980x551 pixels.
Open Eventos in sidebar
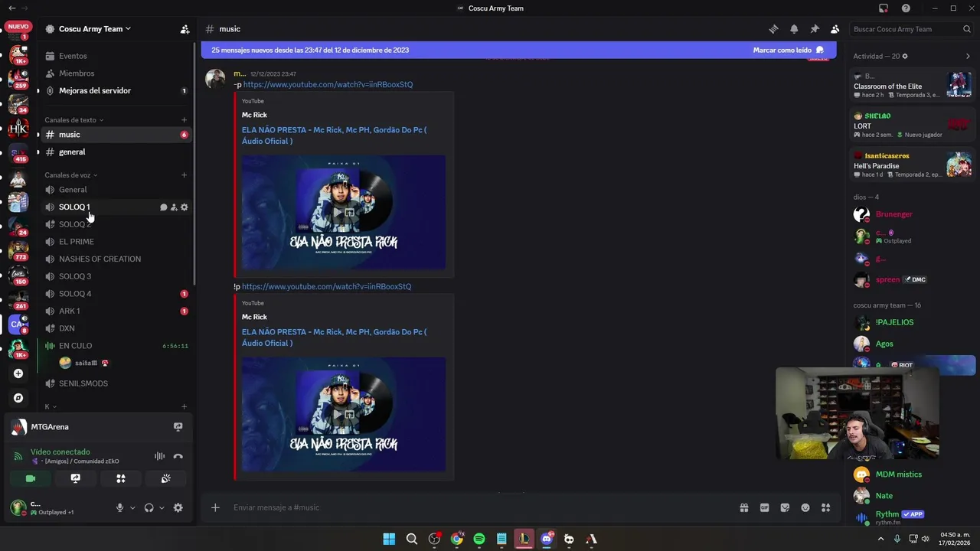pyautogui.click(x=115, y=56)
